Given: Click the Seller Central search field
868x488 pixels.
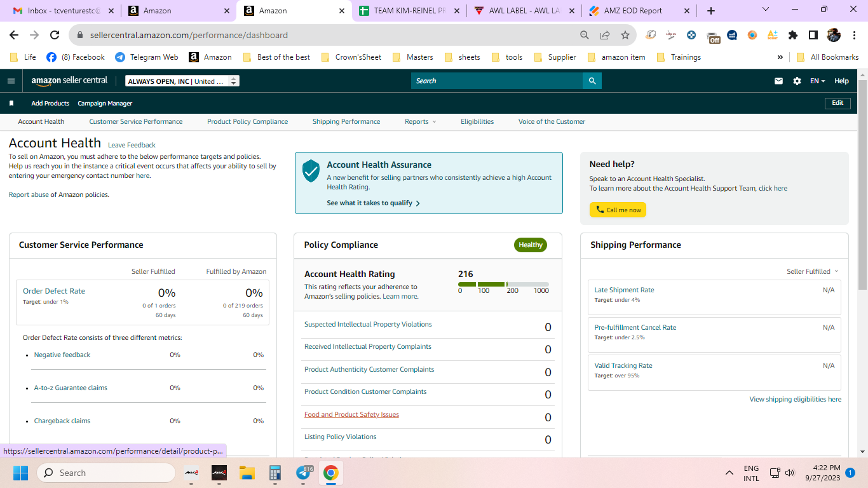Looking at the screenshot, I should (x=497, y=81).
